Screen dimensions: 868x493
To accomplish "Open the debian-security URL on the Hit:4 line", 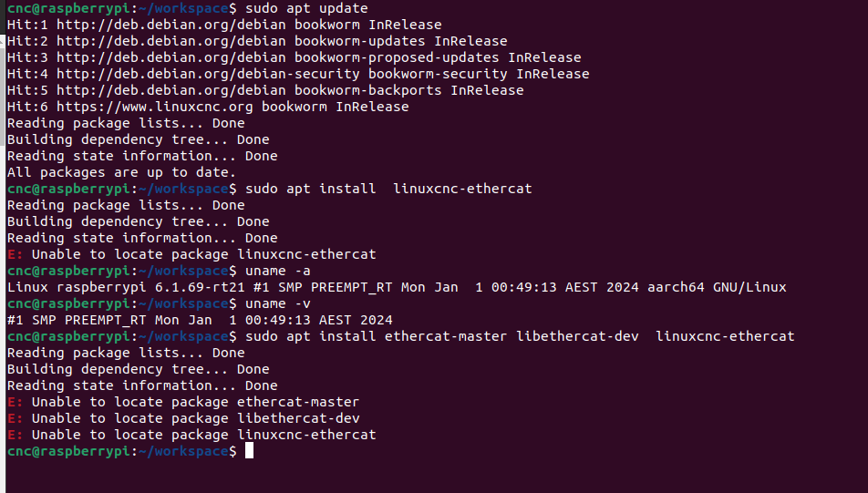I will coord(208,74).
